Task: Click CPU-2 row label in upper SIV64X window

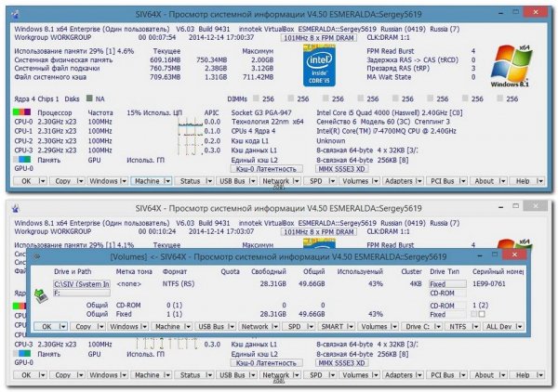Action: [23, 141]
